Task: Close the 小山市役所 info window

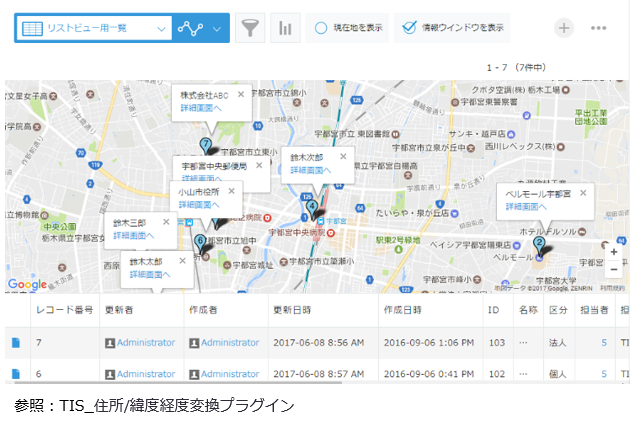Action: tap(231, 191)
